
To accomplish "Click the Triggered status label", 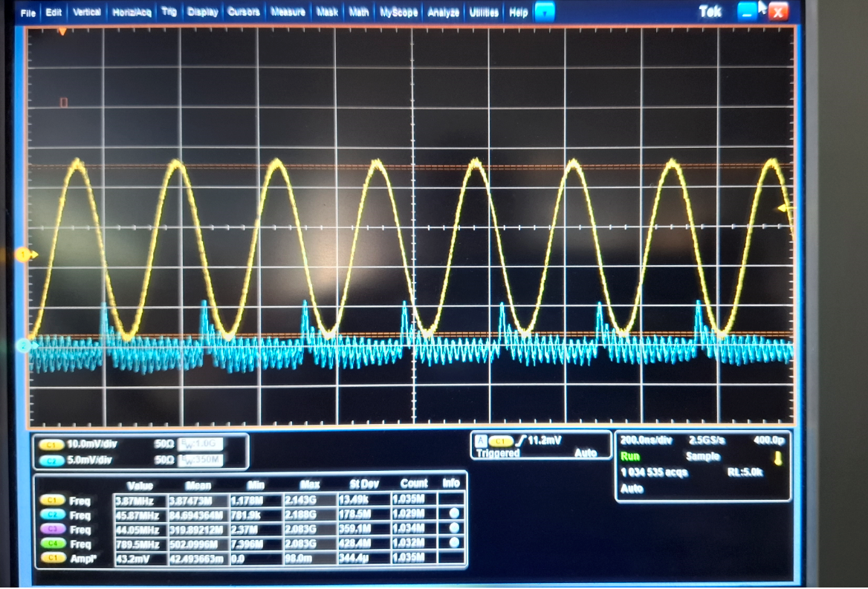I will [x=498, y=453].
